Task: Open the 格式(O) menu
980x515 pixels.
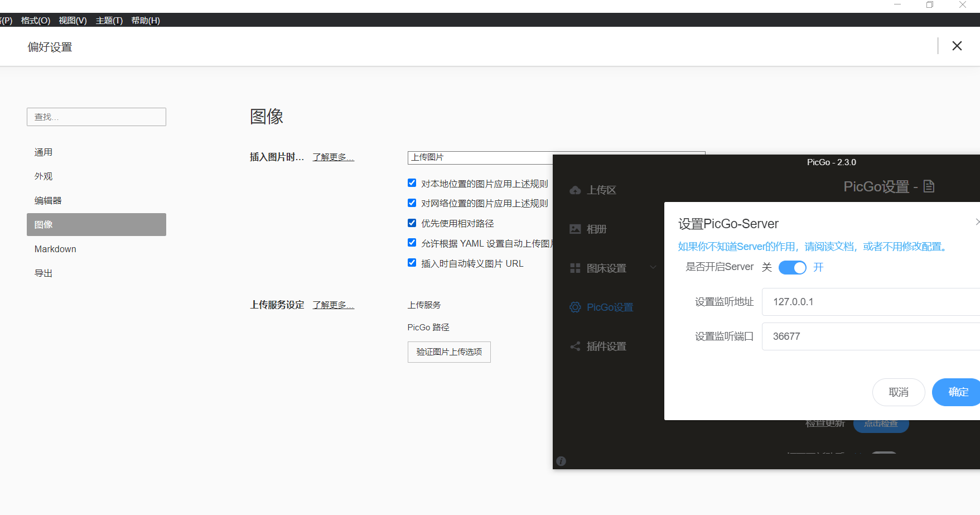Action: point(36,21)
